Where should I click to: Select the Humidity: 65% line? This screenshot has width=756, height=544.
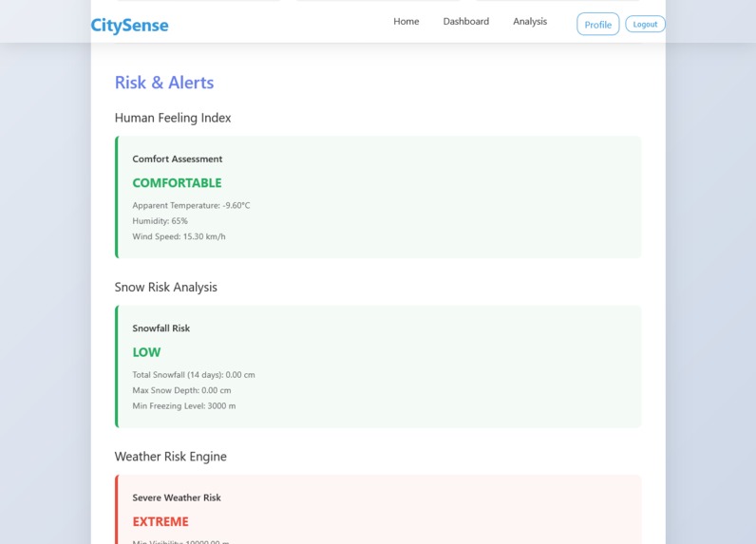tap(161, 220)
